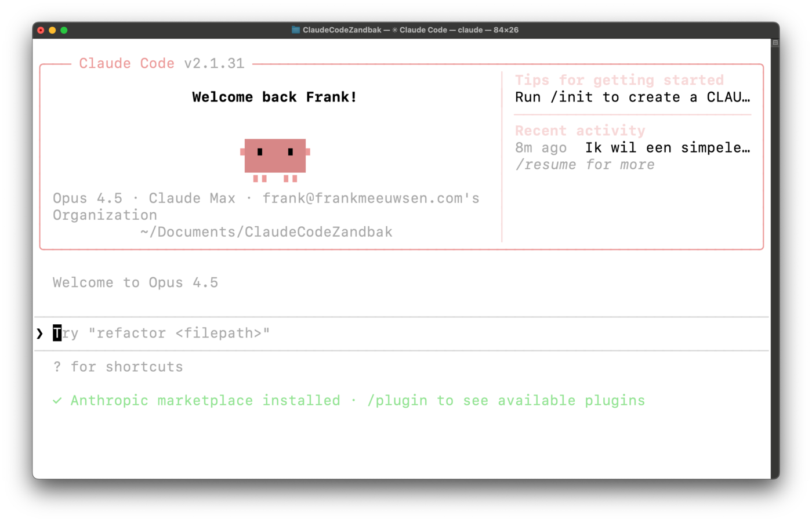Image resolution: width=812 pixels, height=522 pixels.
Task: Click the "Recent activity" heading
Action: (x=580, y=131)
